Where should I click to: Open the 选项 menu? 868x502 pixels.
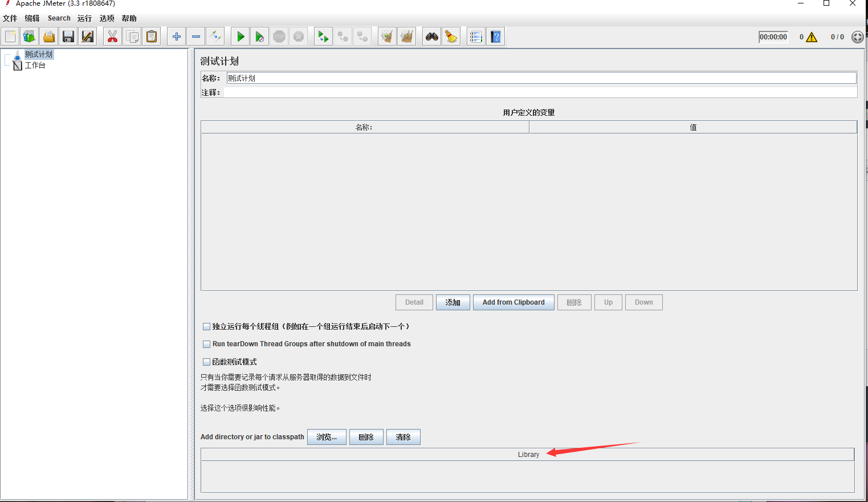[x=107, y=18]
